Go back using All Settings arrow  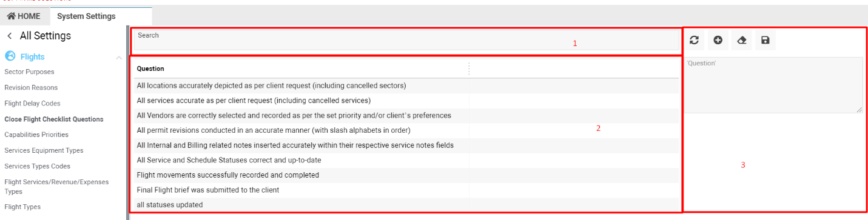[x=10, y=36]
